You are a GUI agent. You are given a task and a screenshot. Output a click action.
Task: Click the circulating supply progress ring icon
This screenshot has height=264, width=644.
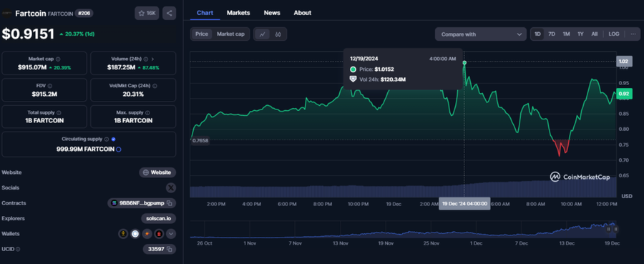[x=119, y=150]
